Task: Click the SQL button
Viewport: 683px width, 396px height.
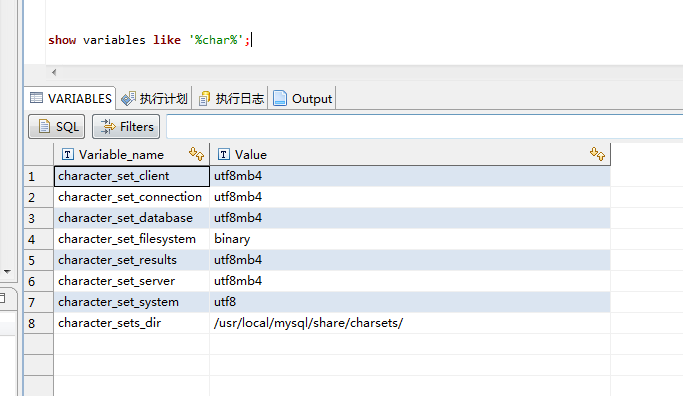Action: (x=57, y=127)
